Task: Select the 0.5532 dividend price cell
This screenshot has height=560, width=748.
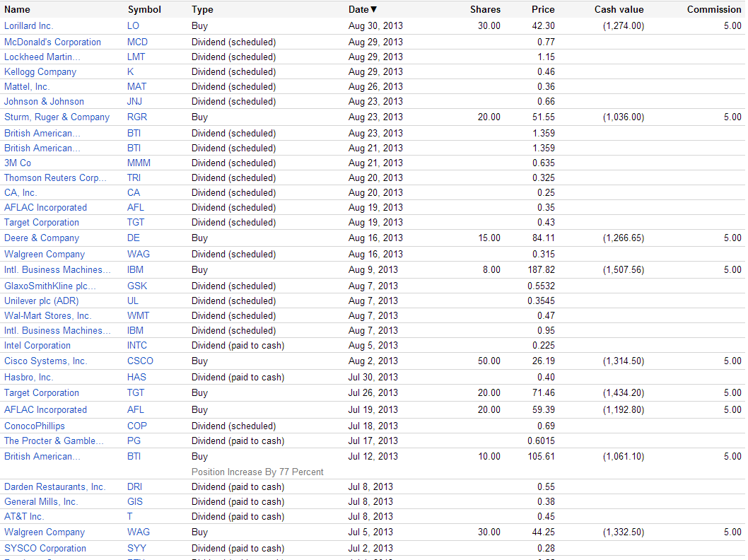Action: pyautogui.click(x=541, y=286)
